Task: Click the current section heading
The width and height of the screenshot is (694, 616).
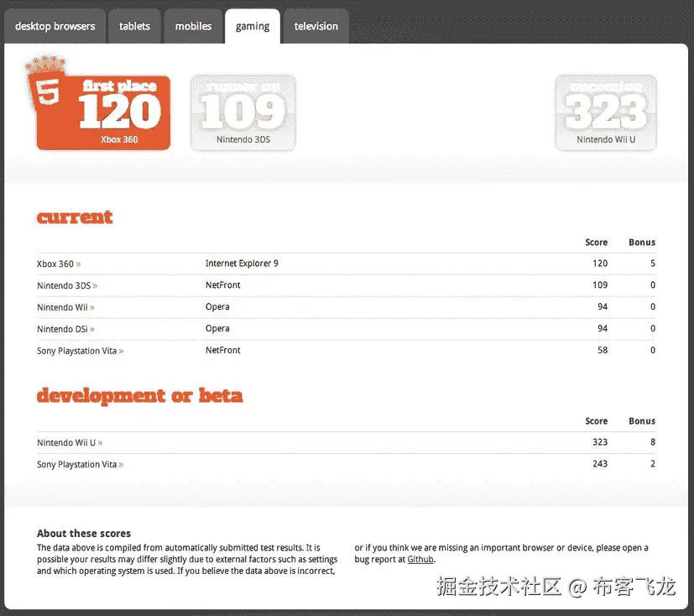Action: point(75,217)
